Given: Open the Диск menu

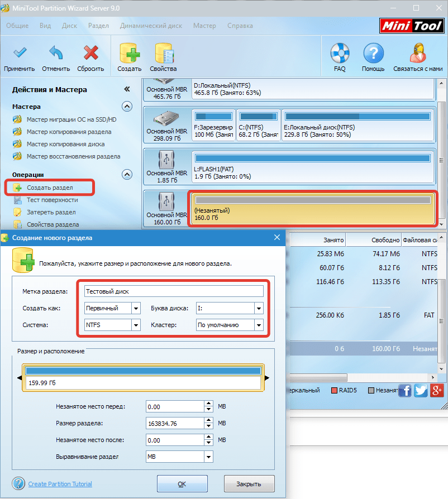Looking at the screenshot, I should pos(70,26).
